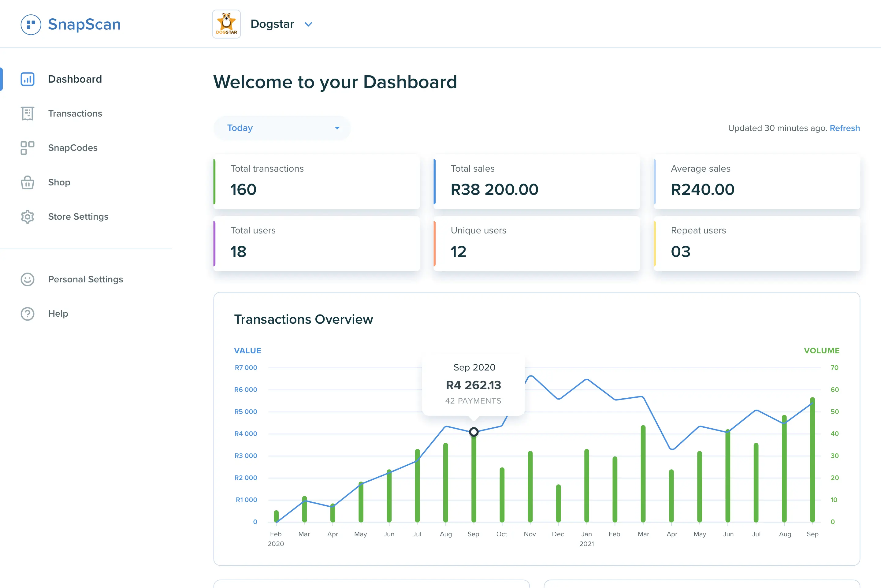Go to the Store Settings menu item
The width and height of the screenshot is (881, 588).
[x=78, y=217]
